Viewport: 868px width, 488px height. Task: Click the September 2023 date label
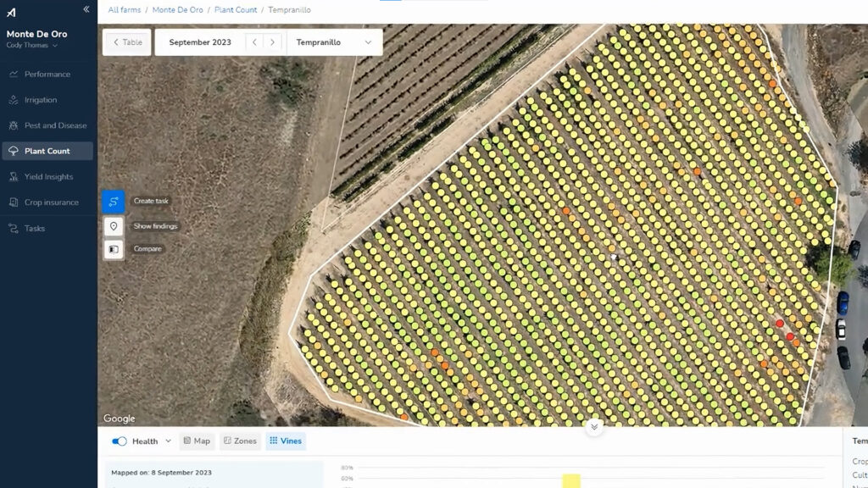[200, 42]
